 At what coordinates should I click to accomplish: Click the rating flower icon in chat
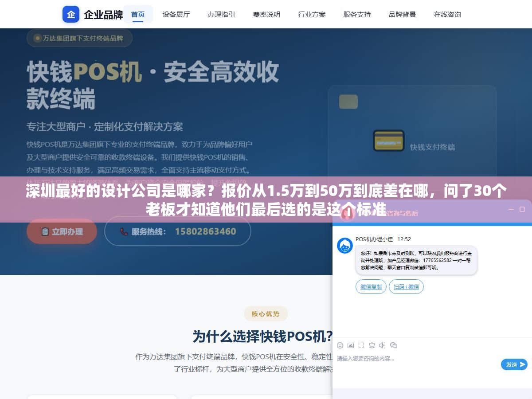tap(372, 345)
